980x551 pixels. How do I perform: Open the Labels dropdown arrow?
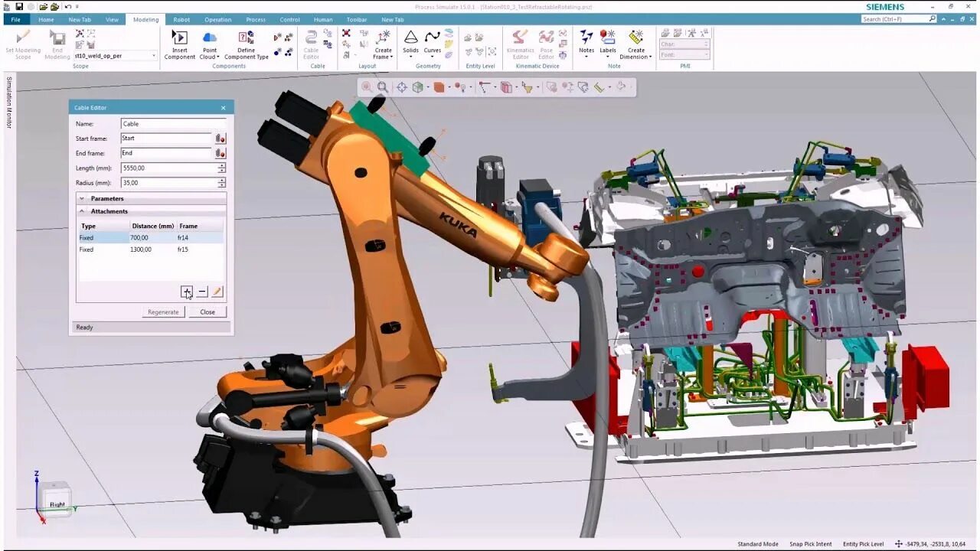point(608,57)
